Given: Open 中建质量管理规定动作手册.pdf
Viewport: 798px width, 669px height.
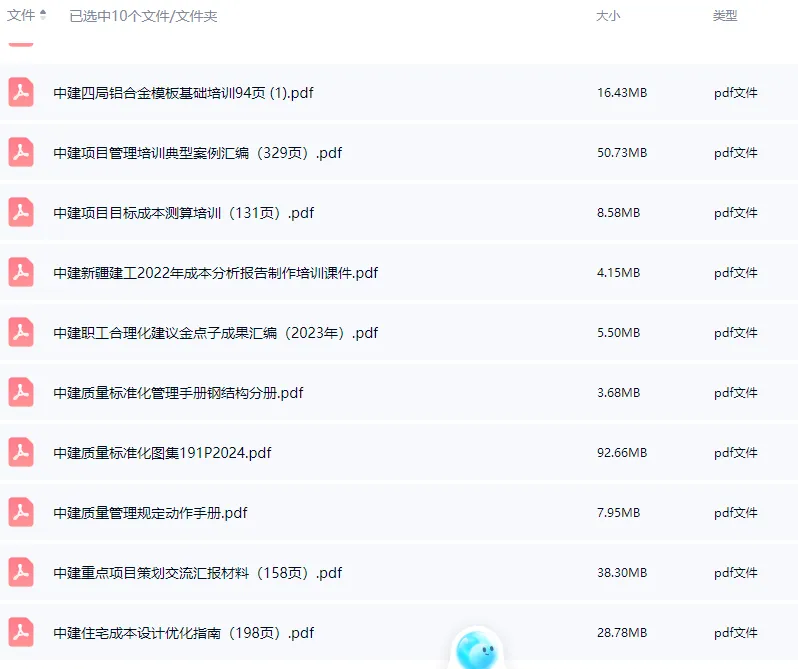Looking at the screenshot, I should pos(150,513).
